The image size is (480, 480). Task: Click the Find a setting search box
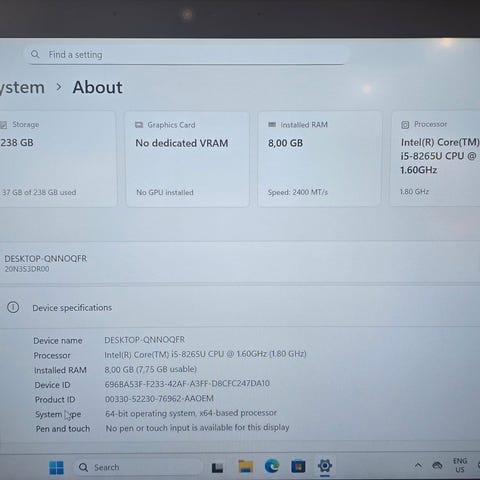(187, 54)
